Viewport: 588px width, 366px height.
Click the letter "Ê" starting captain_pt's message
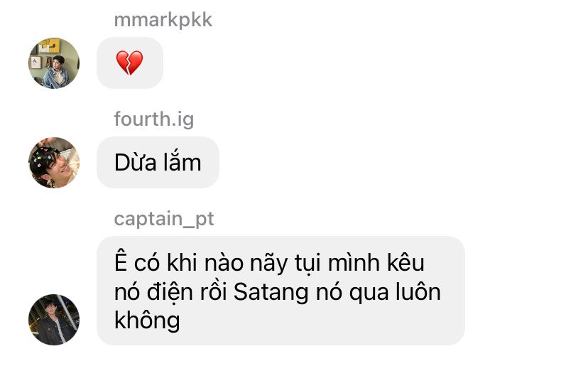(121, 262)
